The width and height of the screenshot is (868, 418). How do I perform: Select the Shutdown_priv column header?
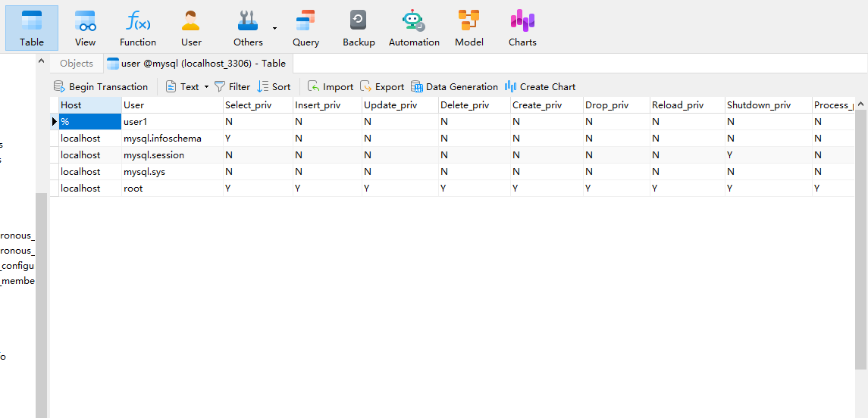coord(769,105)
